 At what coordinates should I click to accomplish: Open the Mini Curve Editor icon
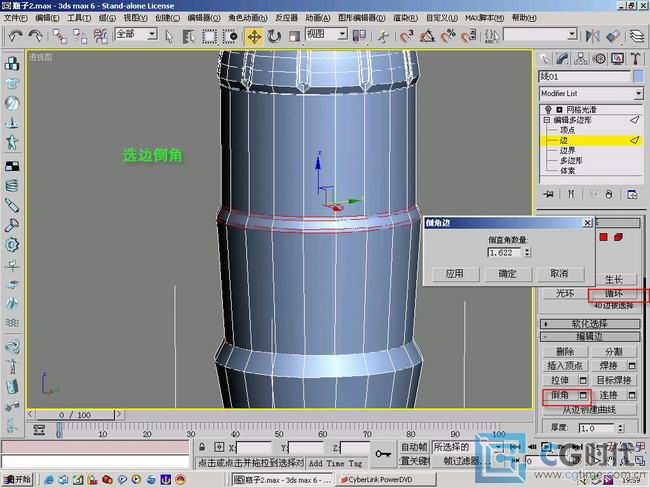39,430
